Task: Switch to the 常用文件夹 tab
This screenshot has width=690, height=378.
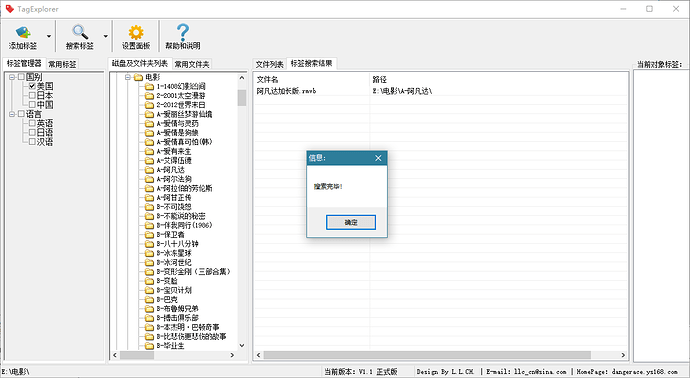Action: tap(192, 64)
